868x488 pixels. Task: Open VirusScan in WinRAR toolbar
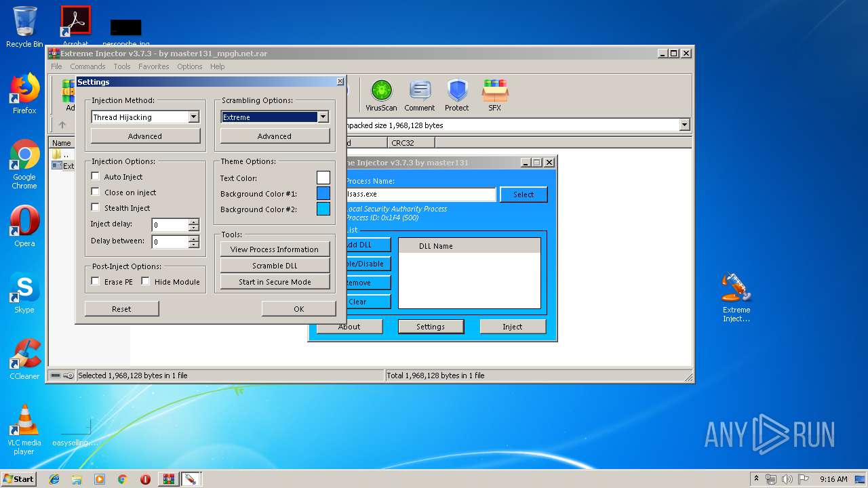pos(381,96)
